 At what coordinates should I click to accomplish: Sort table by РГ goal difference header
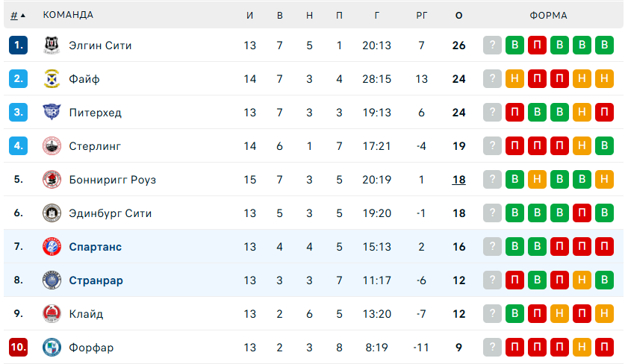(422, 15)
